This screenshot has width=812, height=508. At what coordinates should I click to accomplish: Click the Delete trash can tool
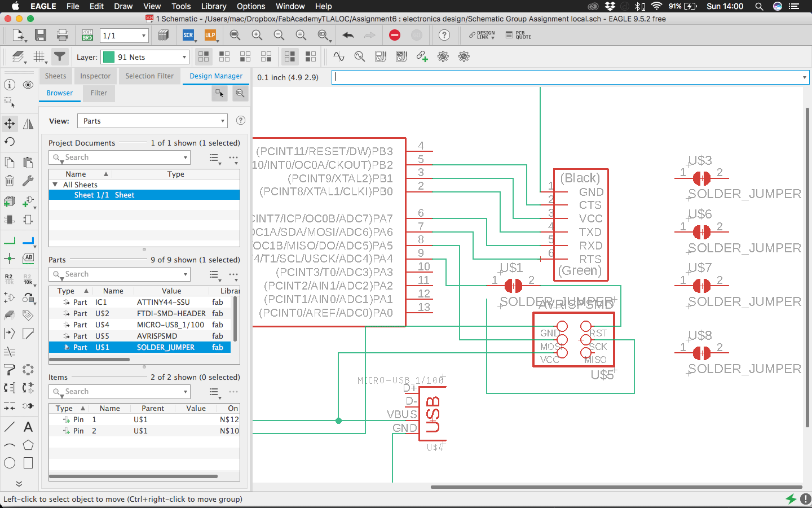point(10,181)
